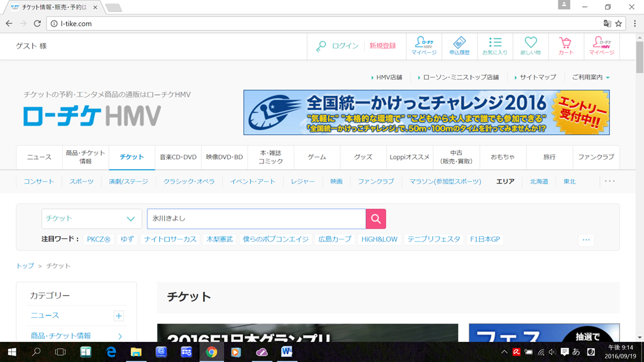Select the ファンクラブ main navigation tab
Image resolution: width=644 pixels, height=362 pixels.
[596, 156]
